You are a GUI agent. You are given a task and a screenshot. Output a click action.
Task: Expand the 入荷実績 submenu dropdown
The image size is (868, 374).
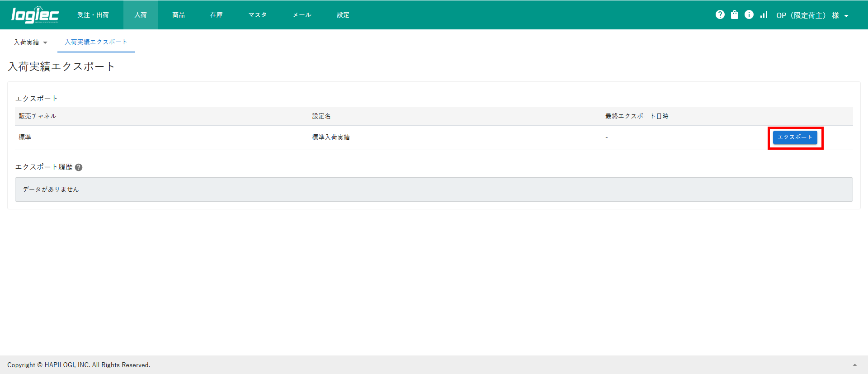pyautogui.click(x=30, y=43)
